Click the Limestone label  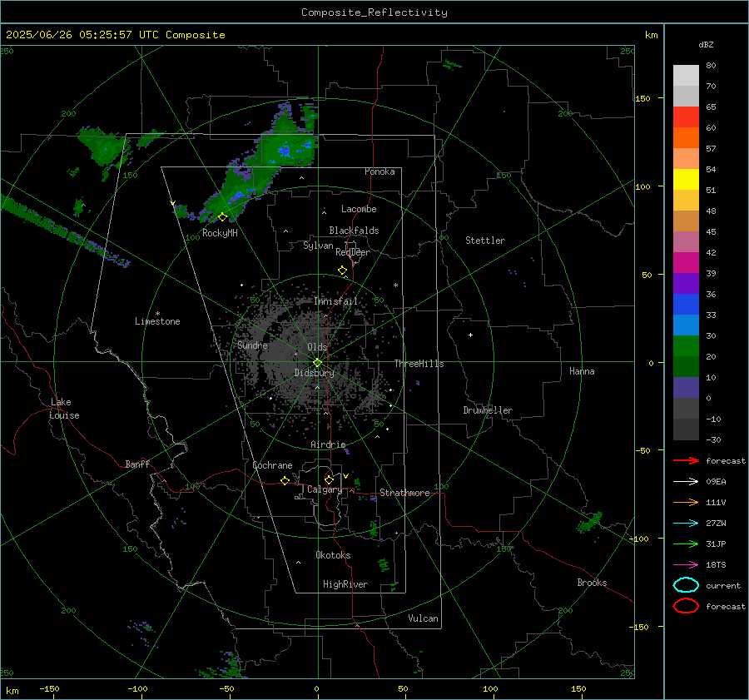pos(157,321)
